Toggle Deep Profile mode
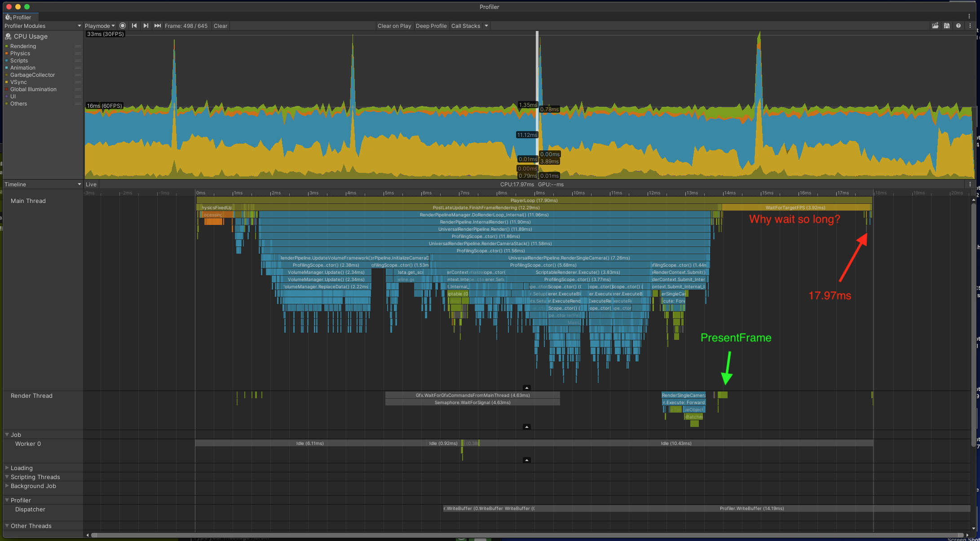980x541 pixels. click(431, 26)
